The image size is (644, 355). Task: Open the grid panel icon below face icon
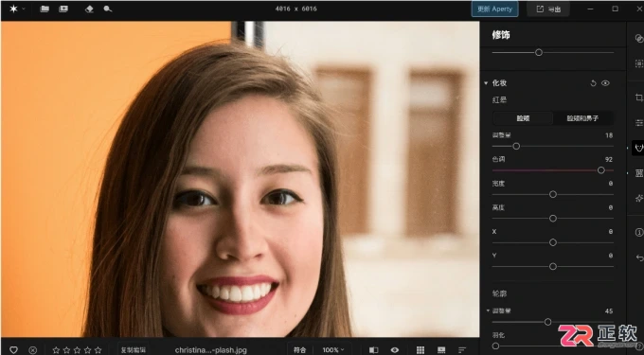click(638, 173)
